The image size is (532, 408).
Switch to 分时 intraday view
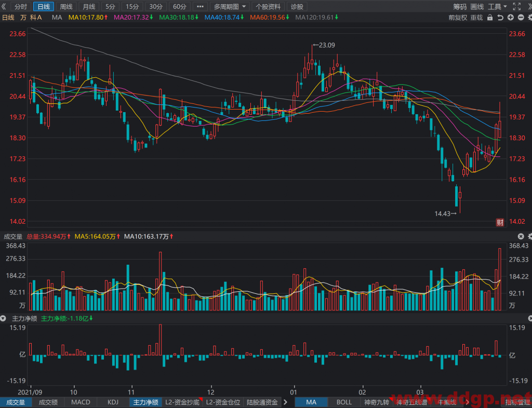pyautogui.click(x=21, y=6)
